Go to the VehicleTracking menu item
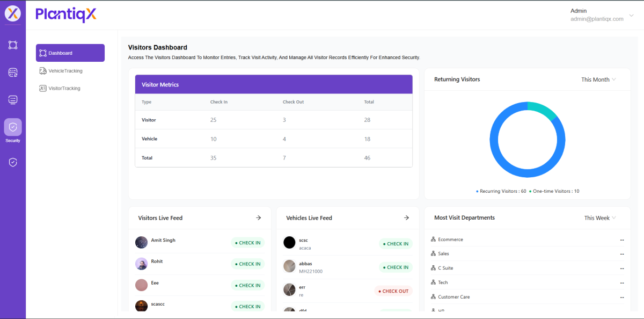Viewport: 644px width, 319px height. coord(65,71)
